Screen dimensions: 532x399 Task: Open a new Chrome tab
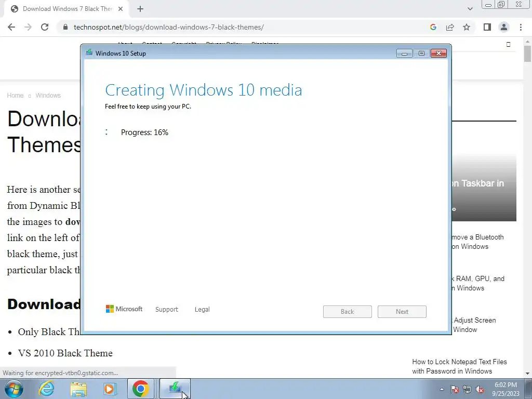click(140, 9)
